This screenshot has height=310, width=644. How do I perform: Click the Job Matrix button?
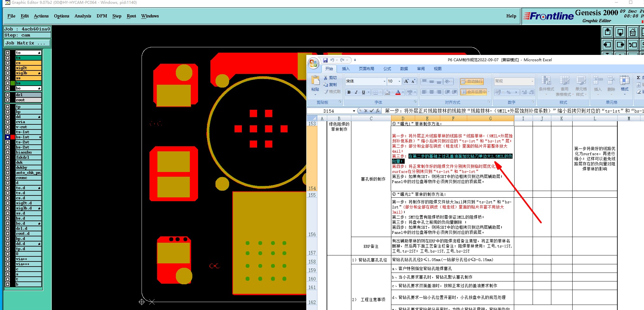coord(27,43)
